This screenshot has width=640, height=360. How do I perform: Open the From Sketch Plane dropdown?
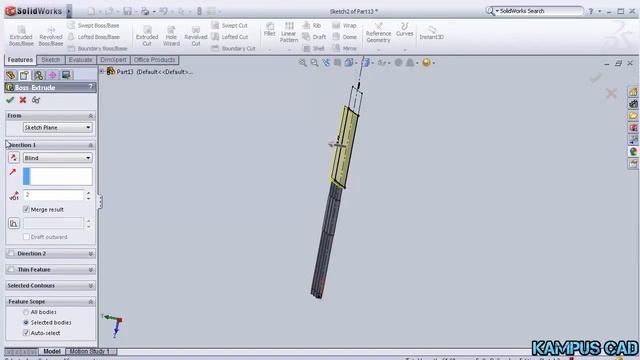(x=58, y=127)
